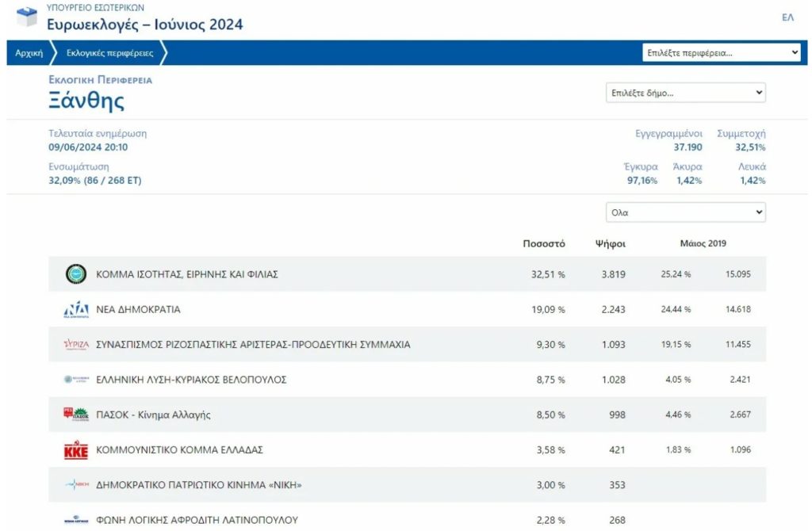Image resolution: width=812 pixels, height=531 pixels.
Task: Click the Άκυρα label
Action: coord(688,166)
